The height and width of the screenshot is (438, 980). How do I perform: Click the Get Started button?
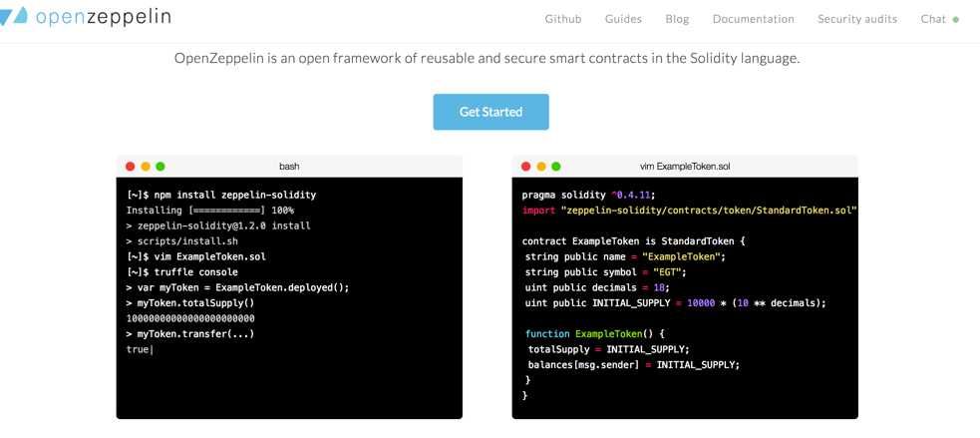tap(490, 112)
